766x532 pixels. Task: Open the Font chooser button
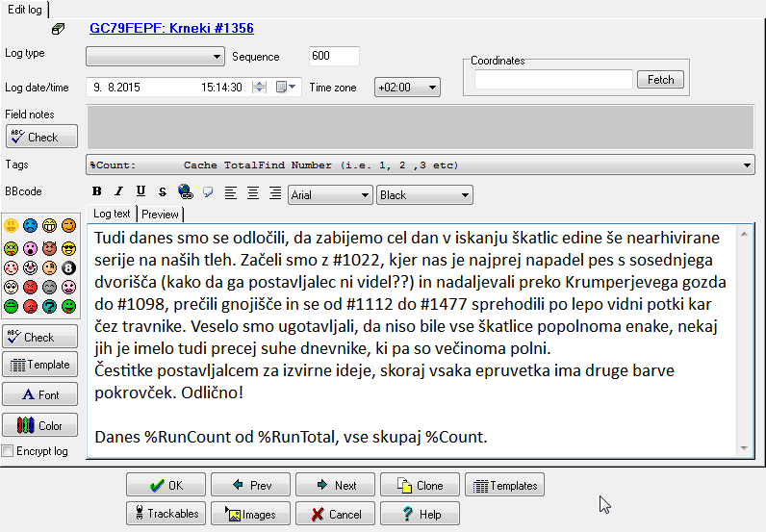(39, 394)
